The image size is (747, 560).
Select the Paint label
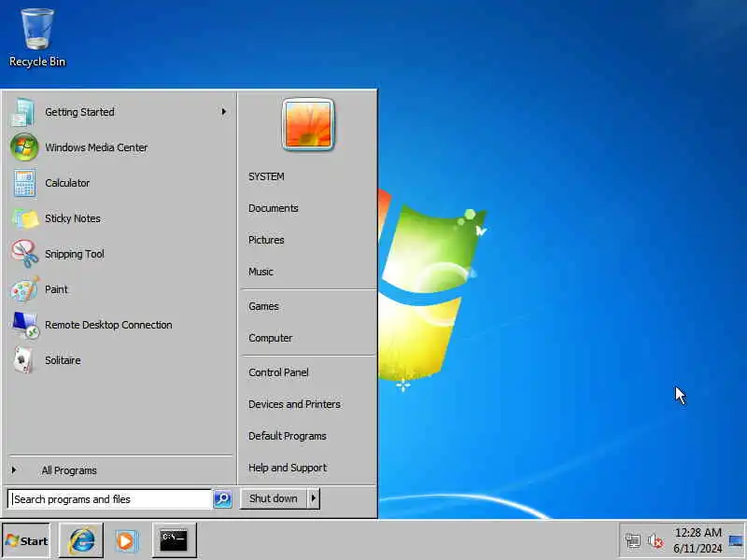point(56,289)
